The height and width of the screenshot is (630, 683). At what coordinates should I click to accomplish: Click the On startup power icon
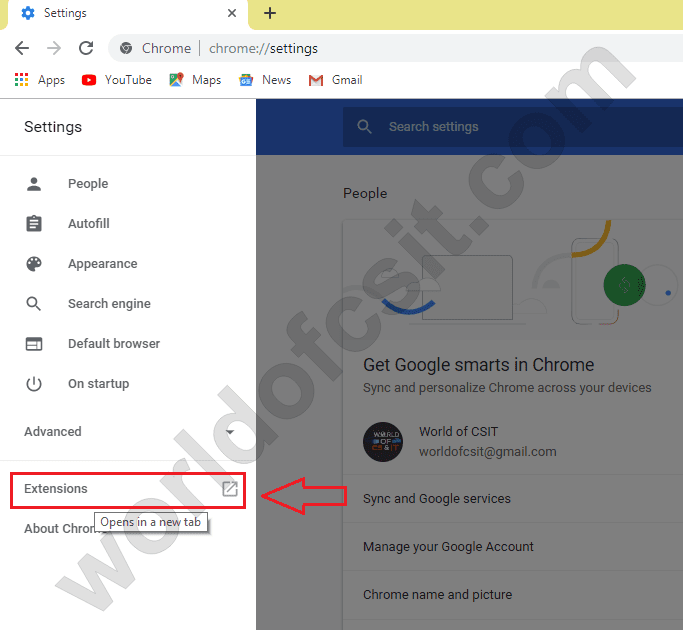pyautogui.click(x=34, y=384)
